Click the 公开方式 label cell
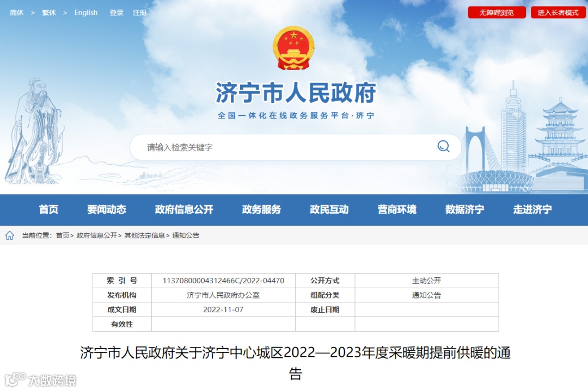The height and width of the screenshot is (391, 588). pos(325,281)
